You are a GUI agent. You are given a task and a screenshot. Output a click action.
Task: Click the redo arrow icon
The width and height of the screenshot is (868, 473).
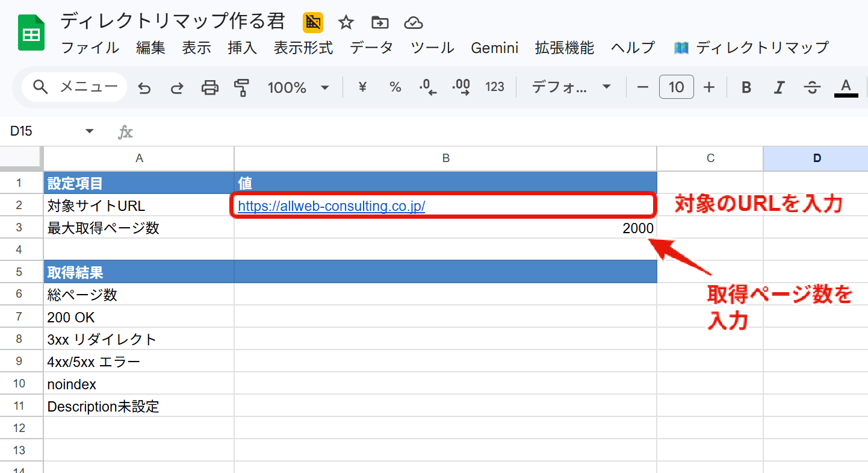pyautogui.click(x=177, y=88)
